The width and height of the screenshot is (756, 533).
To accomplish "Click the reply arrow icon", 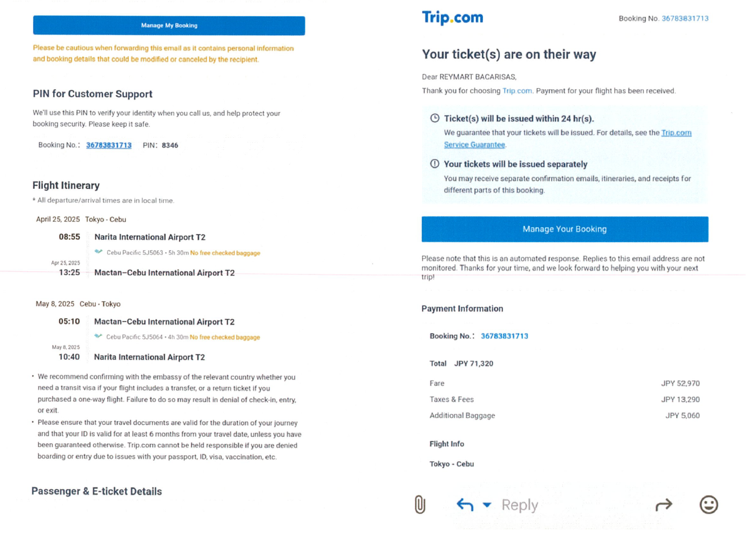I will [465, 505].
